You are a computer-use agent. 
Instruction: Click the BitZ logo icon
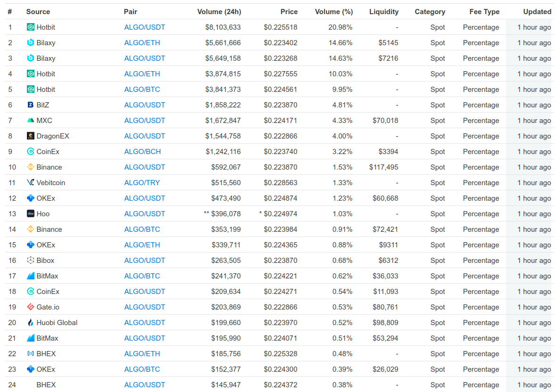click(31, 105)
